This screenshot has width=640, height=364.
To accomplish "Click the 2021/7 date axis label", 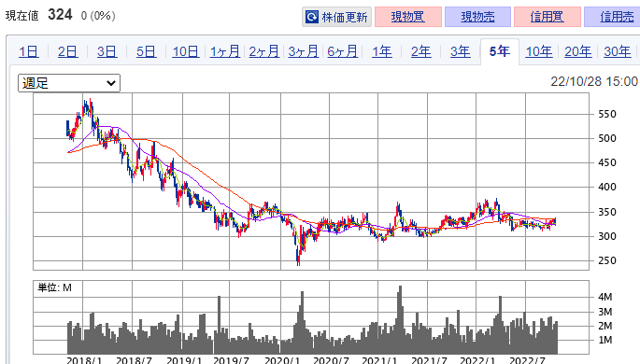I will (429, 360).
